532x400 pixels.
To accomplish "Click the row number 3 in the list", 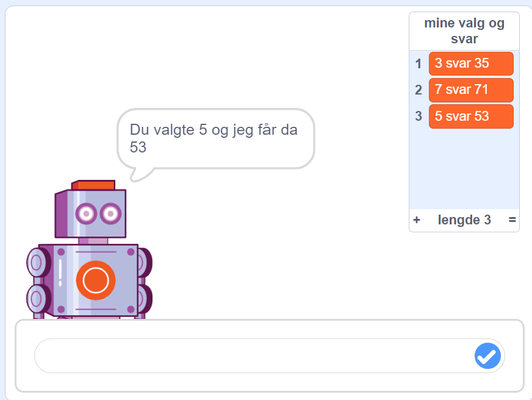I will [419, 116].
